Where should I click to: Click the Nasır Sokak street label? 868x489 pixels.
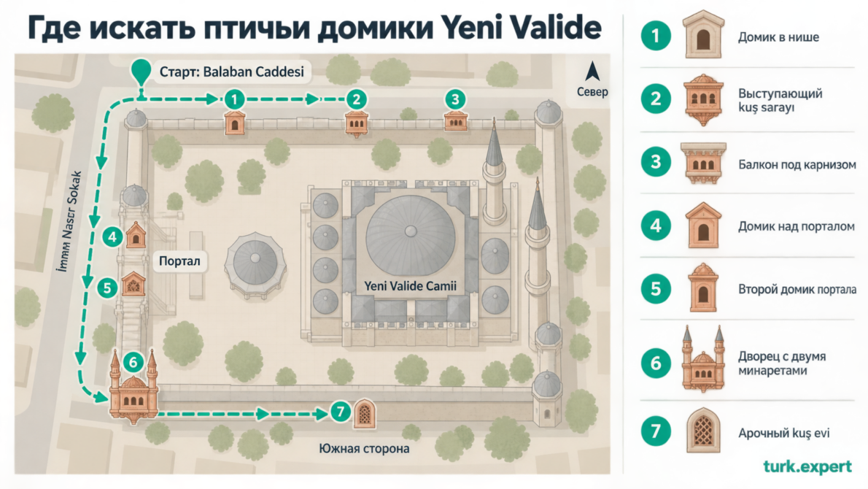pyautogui.click(x=70, y=222)
